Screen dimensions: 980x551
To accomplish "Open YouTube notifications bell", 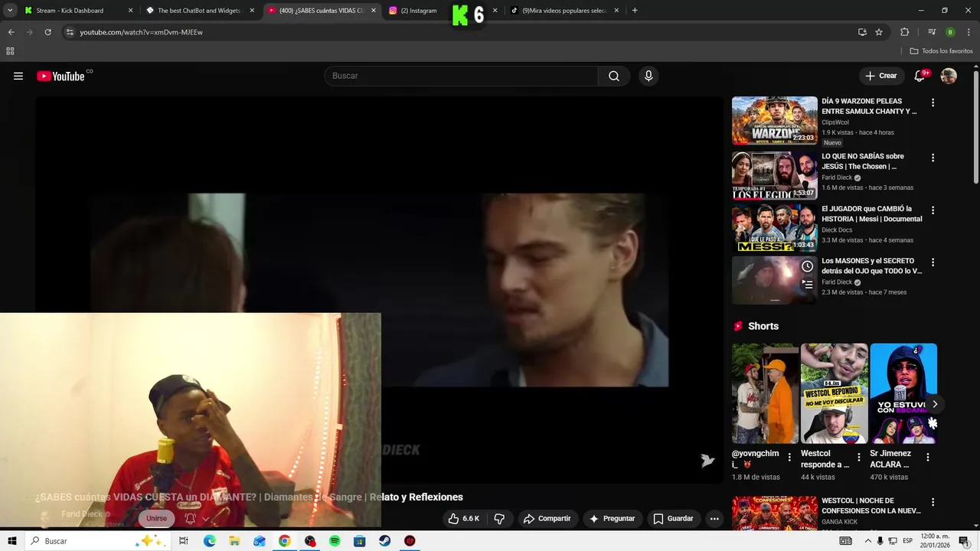I will point(920,76).
